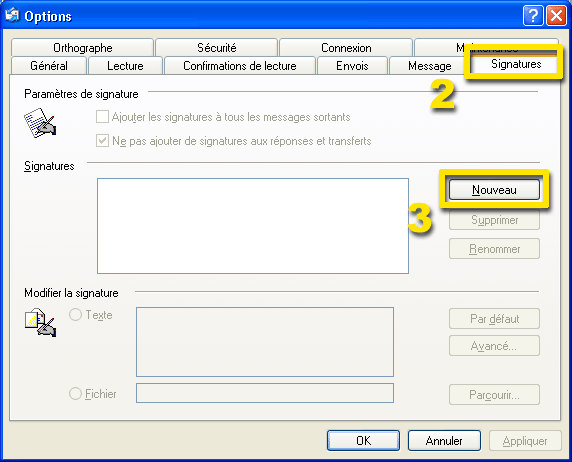The image size is (572, 462).
Task: Open the Lecture tab
Action: tap(125, 66)
